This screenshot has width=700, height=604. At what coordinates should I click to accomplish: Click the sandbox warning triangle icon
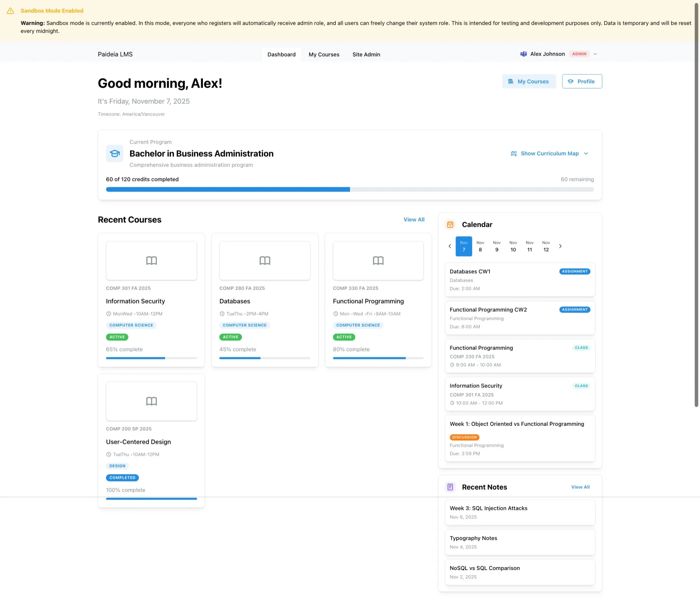pyautogui.click(x=10, y=11)
